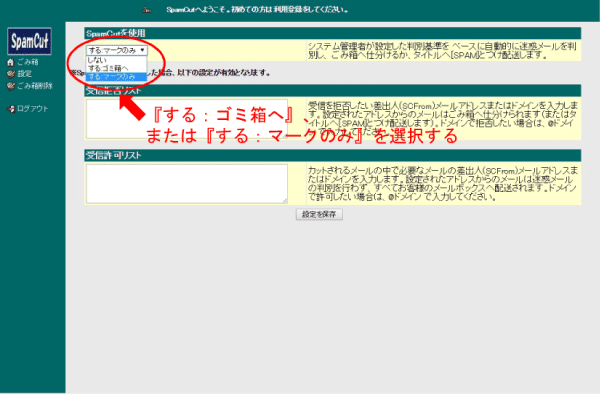
Task: Select the ごみ箱削除 sidebar link
Action: point(34,86)
